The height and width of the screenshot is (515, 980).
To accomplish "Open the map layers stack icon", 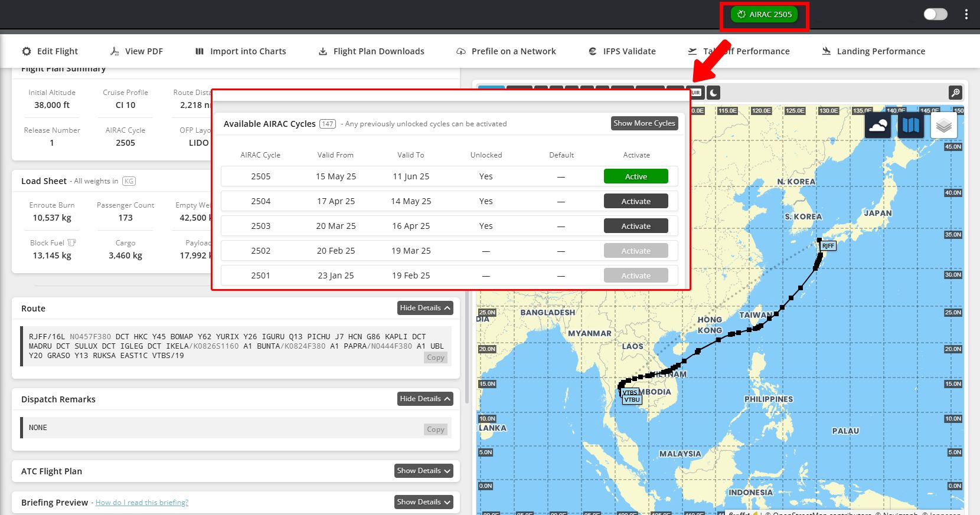I will [944, 126].
